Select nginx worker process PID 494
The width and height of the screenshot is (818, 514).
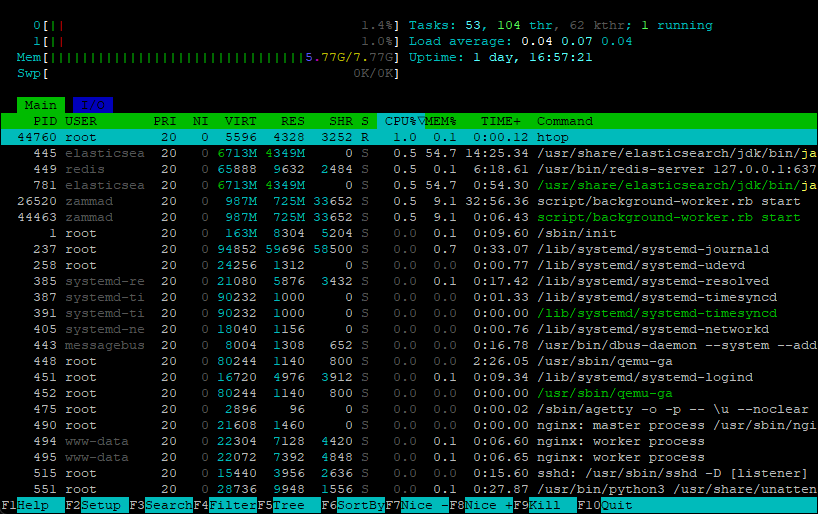409,441
